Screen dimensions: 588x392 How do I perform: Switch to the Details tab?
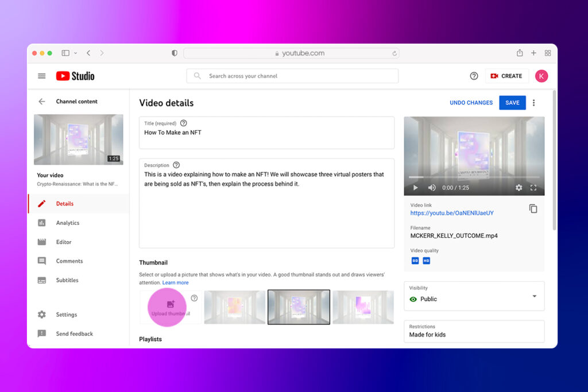(x=65, y=203)
